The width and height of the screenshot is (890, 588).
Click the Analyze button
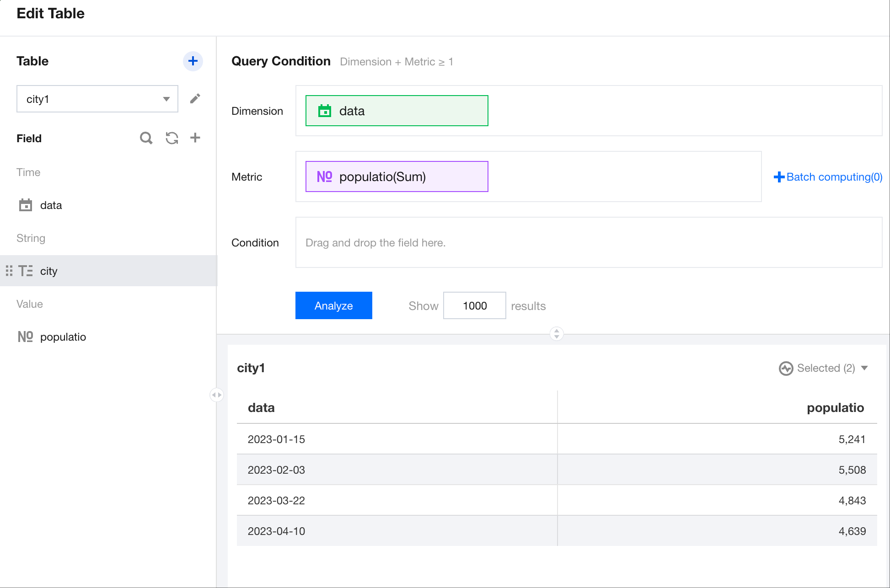click(x=333, y=305)
